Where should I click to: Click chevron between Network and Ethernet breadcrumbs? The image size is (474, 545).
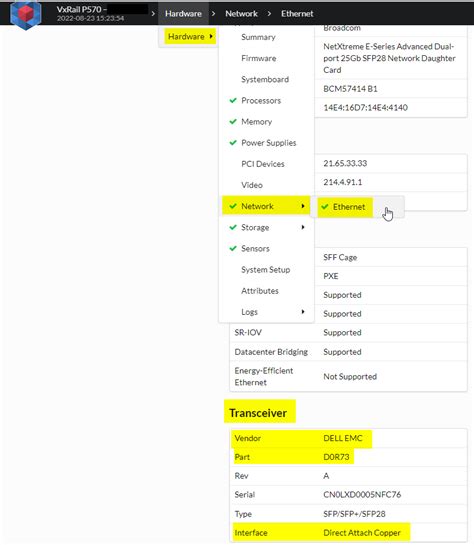269,14
